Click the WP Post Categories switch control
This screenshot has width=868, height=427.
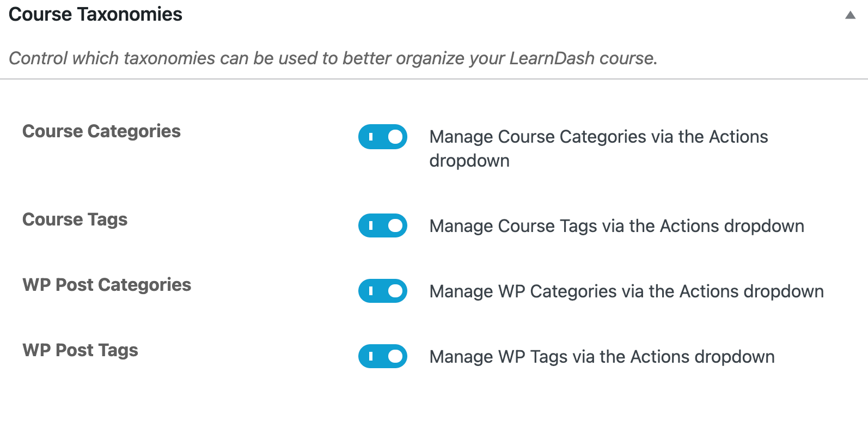pyautogui.click(x=383, y=291)
